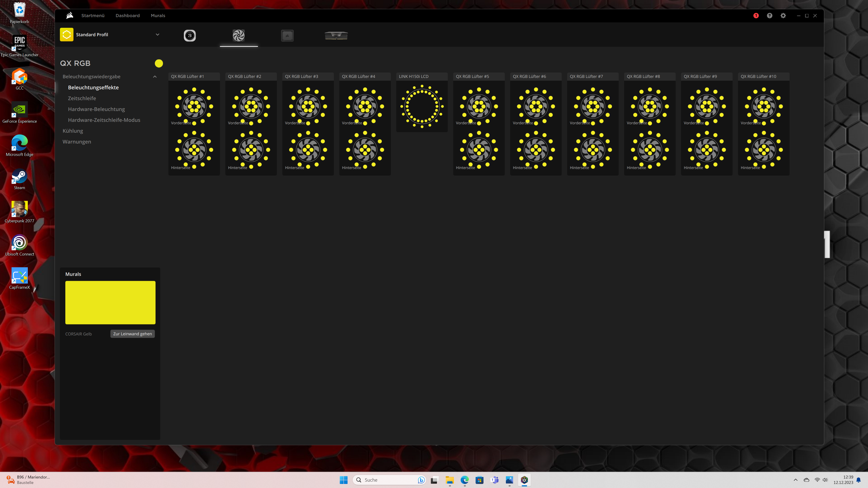This screenshot has width=868, height=488.
Task: Open iCUE settings via the gear icon
Action: [x=783, y=16]
